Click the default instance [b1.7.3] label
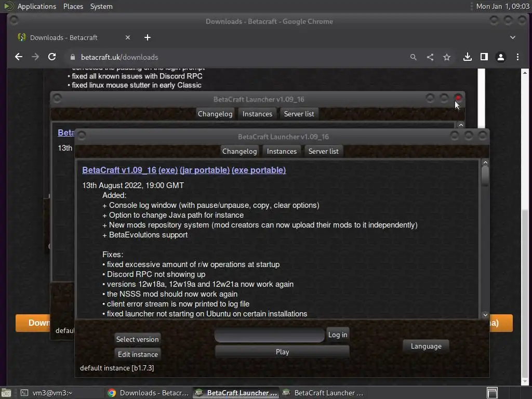 117,368
